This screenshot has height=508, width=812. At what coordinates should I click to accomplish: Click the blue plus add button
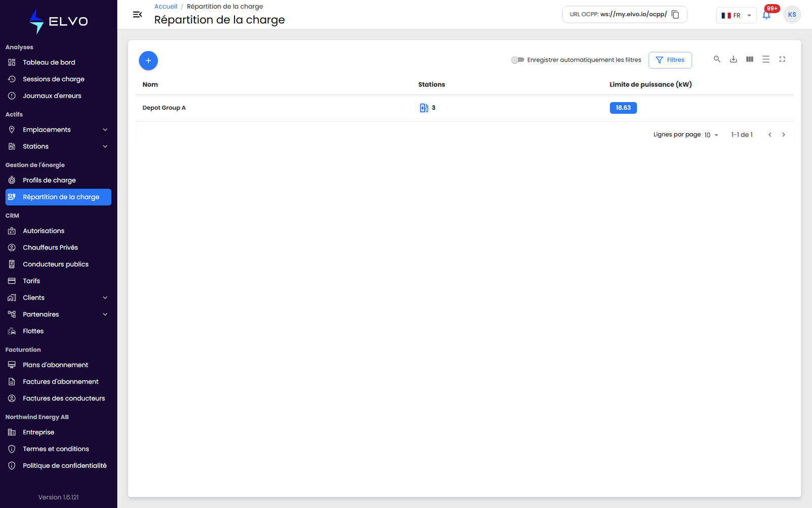tap(148, 60)
